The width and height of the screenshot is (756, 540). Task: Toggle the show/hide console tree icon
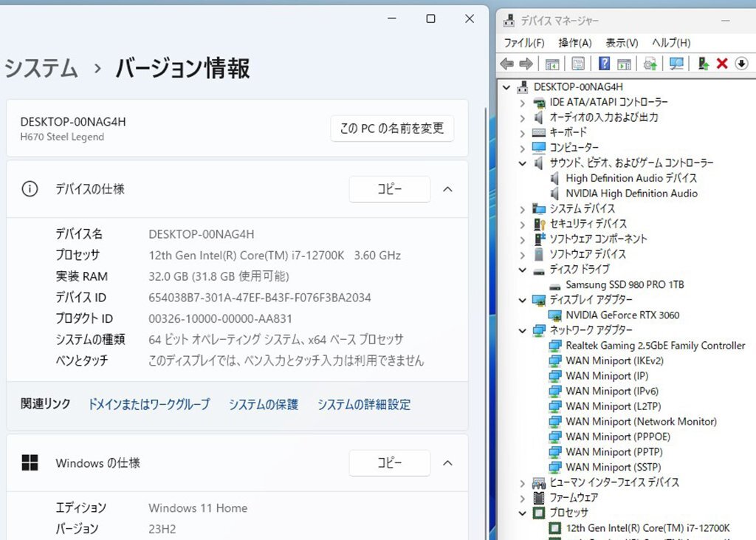click(552, 64)
